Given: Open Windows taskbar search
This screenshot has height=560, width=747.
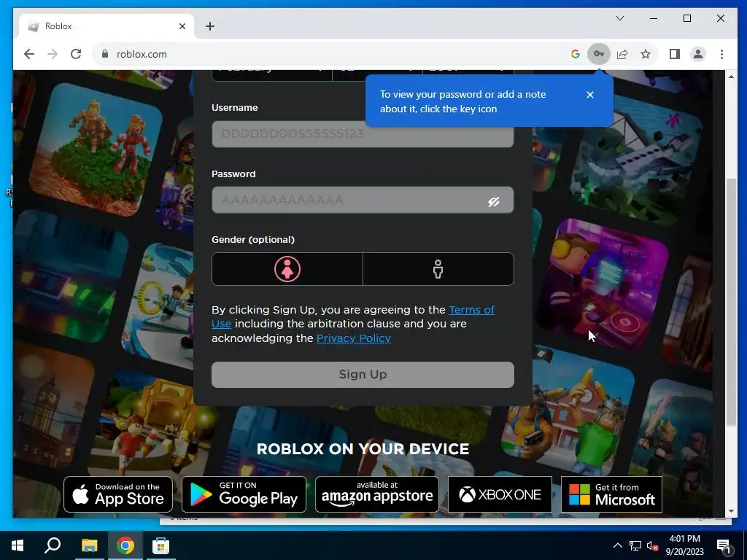Looking at the screenshot, I should (53, 545).
